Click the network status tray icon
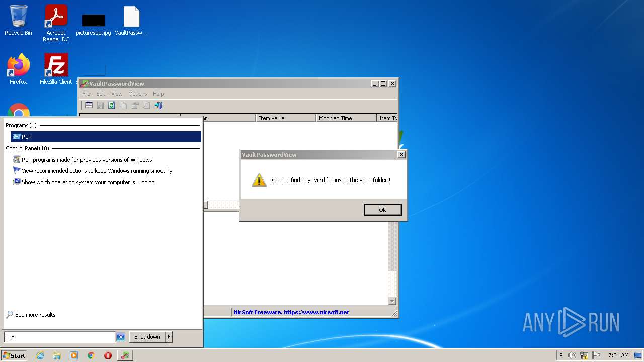 tap(584, 355)
